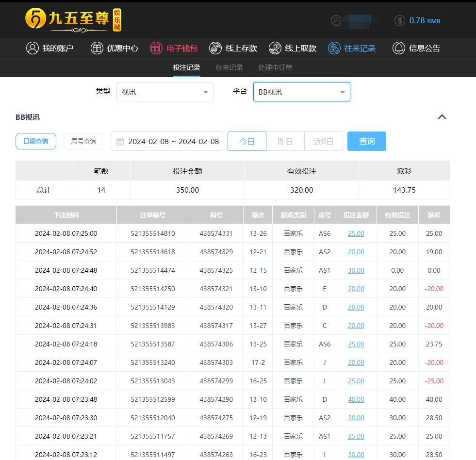Viewport: 476px width, 460px height.
Task: Switch to 处理中订单 tab
Action: [275, 67]
